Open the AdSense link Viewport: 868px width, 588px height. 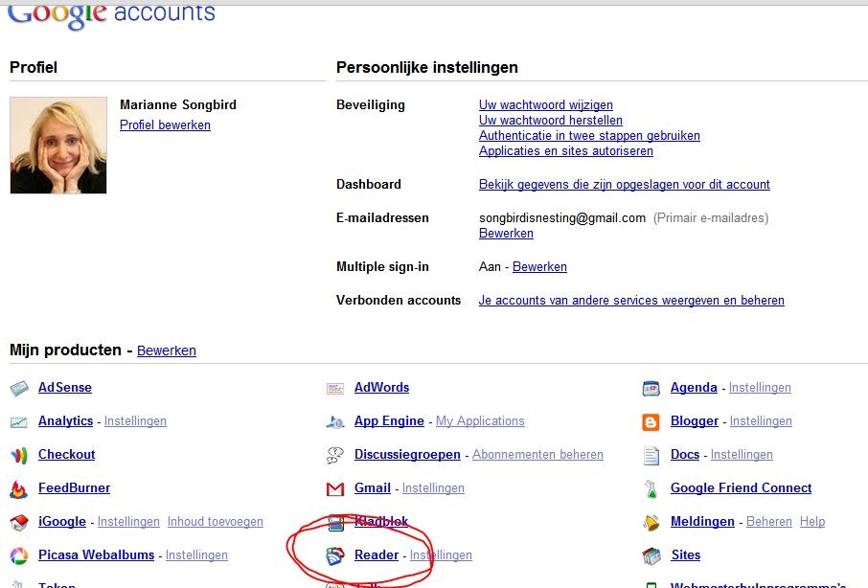click(x=65, y=387)
